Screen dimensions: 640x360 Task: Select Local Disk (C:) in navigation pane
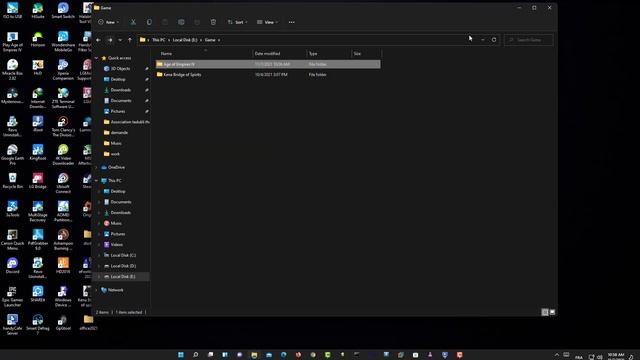(123, 255)
